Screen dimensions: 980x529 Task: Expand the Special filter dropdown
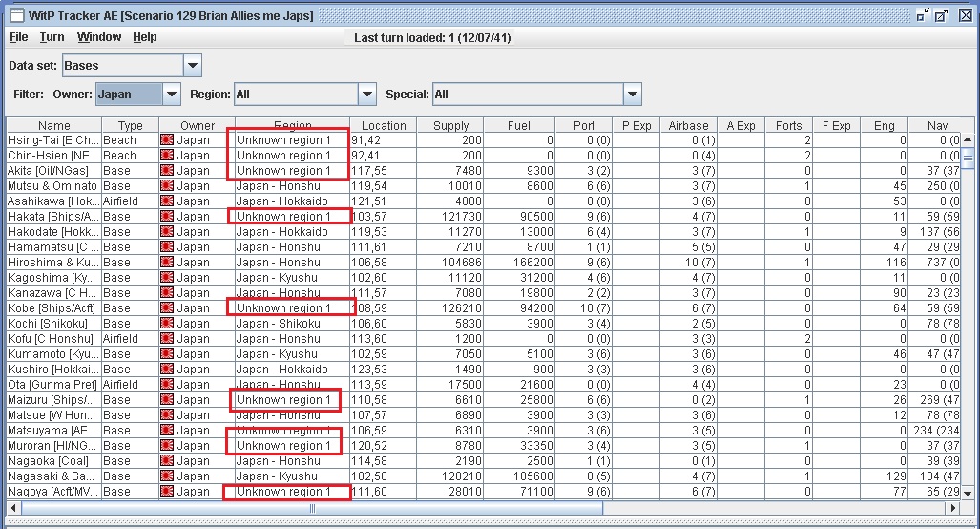[x=633, y=95]
